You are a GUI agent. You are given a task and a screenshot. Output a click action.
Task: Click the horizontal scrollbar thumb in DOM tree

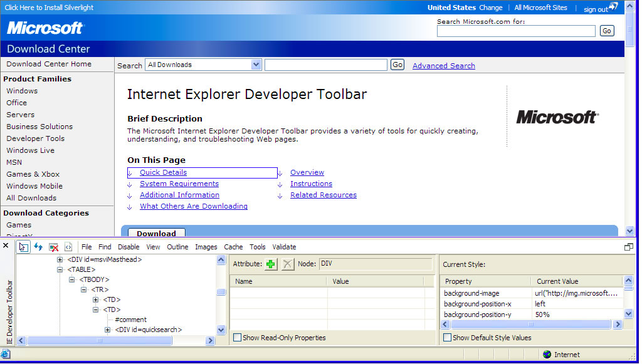(x=100, y=340)
